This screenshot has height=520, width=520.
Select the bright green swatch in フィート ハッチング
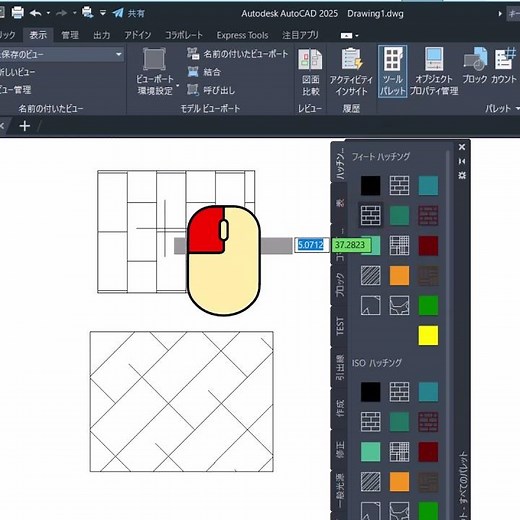point(428,305)
